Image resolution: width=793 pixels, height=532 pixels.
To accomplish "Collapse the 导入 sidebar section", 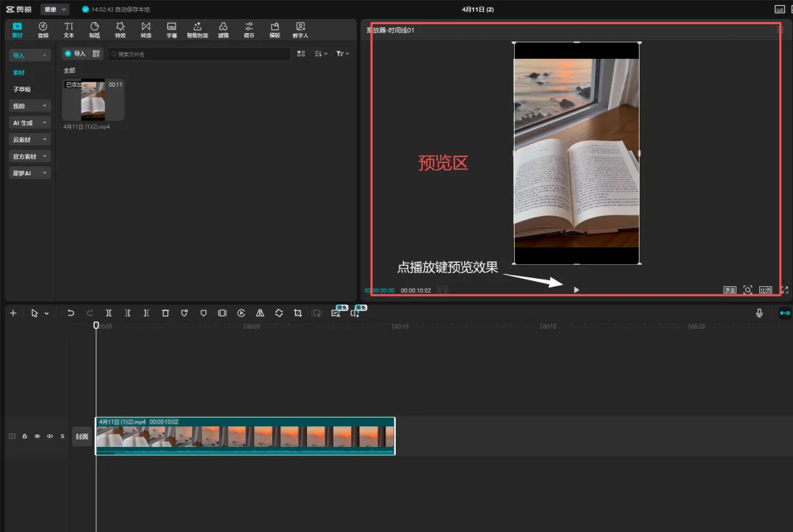I will pyautogui.click(x=30, y=56).
